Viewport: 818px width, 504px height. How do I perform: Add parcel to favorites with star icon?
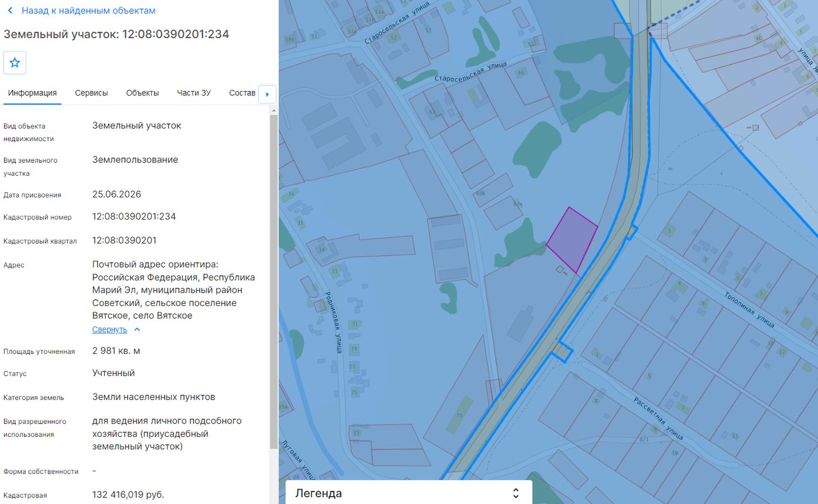click(15, 62)
